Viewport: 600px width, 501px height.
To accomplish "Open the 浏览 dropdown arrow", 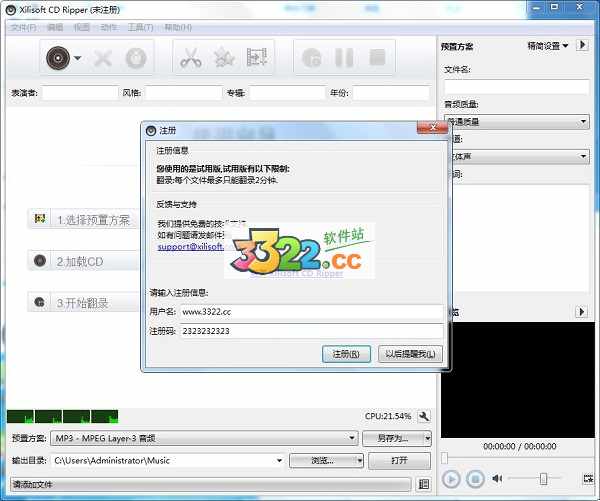I will 359,460.
